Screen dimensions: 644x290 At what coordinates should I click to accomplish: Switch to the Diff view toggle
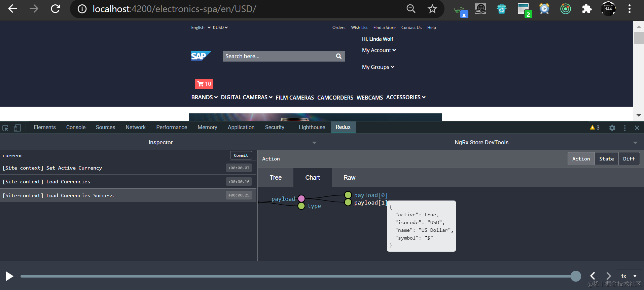point(629,159)
